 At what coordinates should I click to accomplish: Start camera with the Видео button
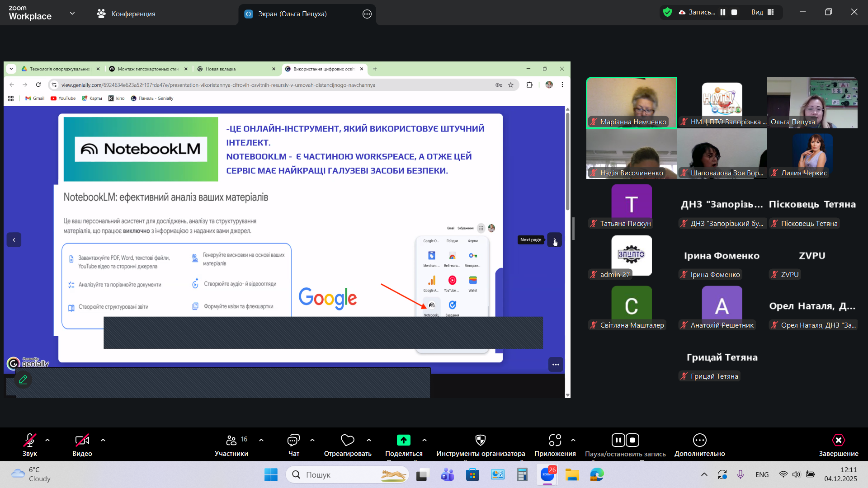pyautogui.click(x=82, y=445)
